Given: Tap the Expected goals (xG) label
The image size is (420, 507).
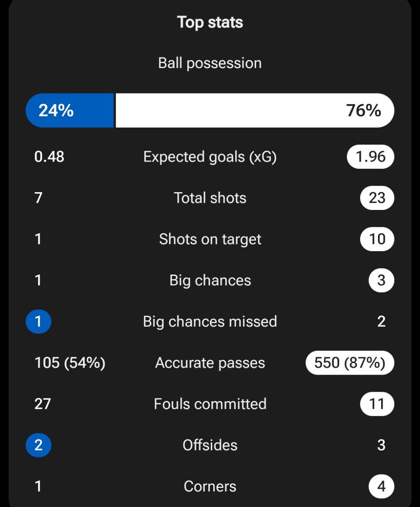Looking at the screenshot, I should (210, 157).
